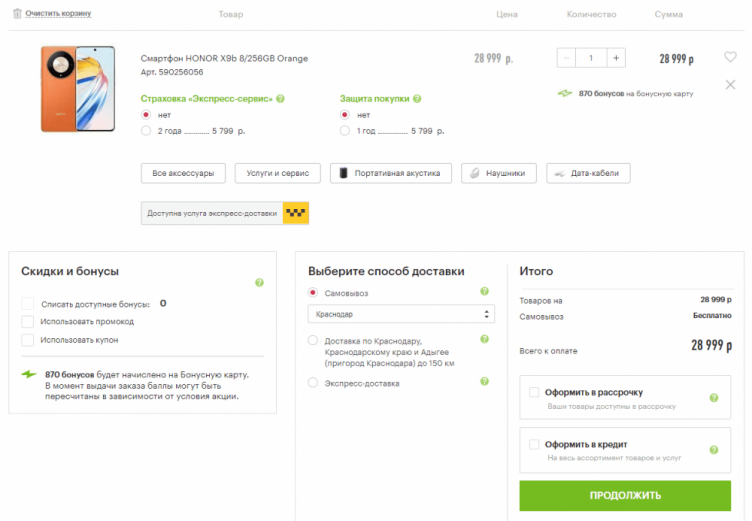Remove item using the X icon
Viewport: 752px width, 521px height.
point(730,85)
